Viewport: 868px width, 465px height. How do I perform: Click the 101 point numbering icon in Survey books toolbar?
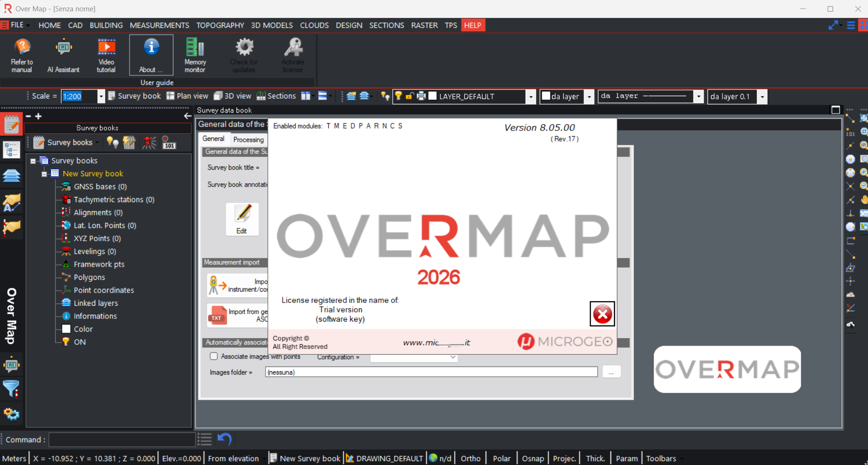click(x=169, y=142)
